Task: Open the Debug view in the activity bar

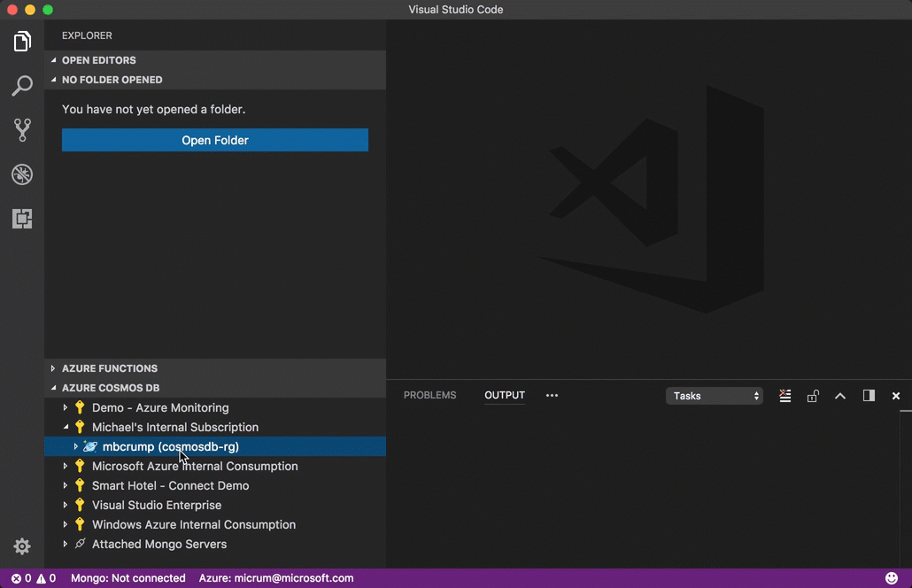Action: [x=22, y=174]
